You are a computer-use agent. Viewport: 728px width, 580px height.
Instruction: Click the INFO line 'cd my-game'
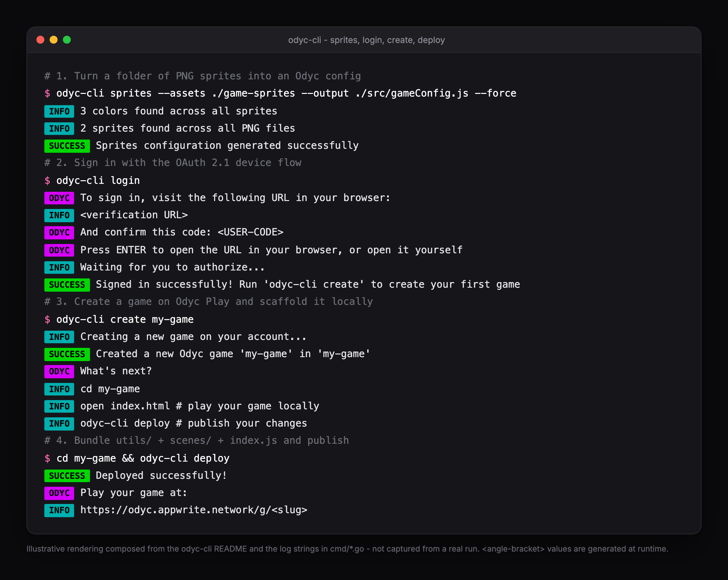(x=110, y=389)
